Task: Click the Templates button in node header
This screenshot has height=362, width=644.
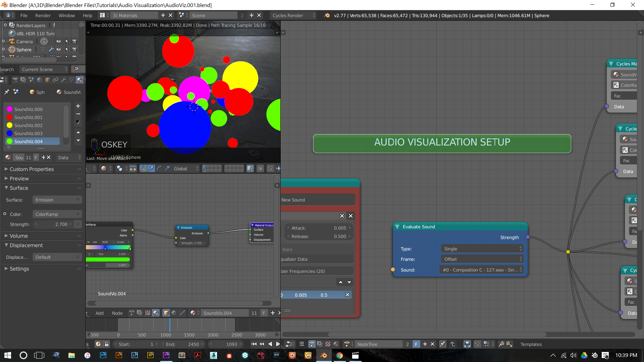Action: pos(531,344)
